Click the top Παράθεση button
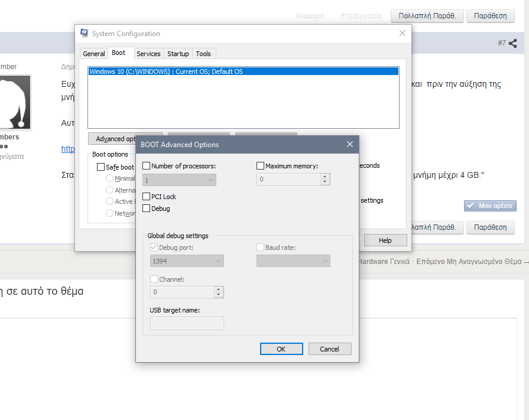Screen dimensions: 529x420 (x=490, y=16)
